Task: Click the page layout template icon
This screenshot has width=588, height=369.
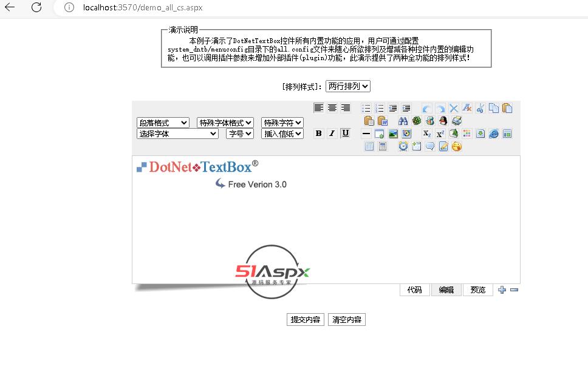Action: click(507, 134)
